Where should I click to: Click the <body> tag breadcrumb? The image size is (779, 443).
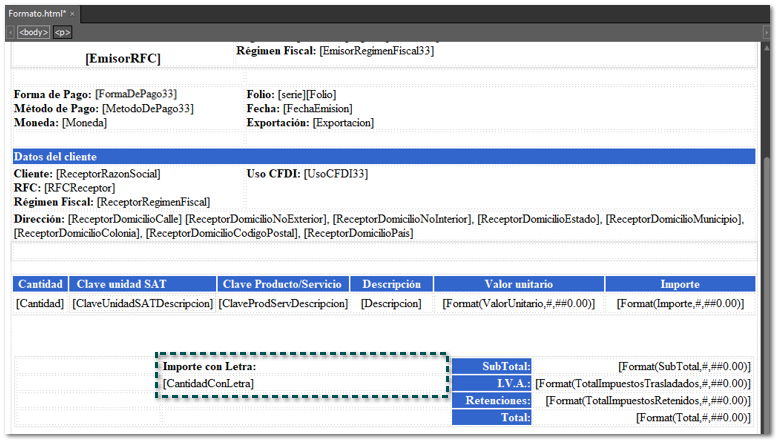tap(33, 32)
